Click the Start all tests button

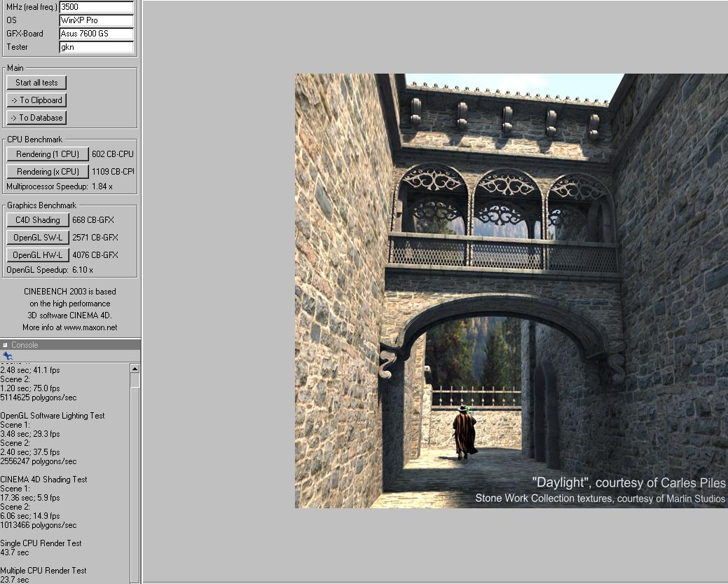pos(36,83)
